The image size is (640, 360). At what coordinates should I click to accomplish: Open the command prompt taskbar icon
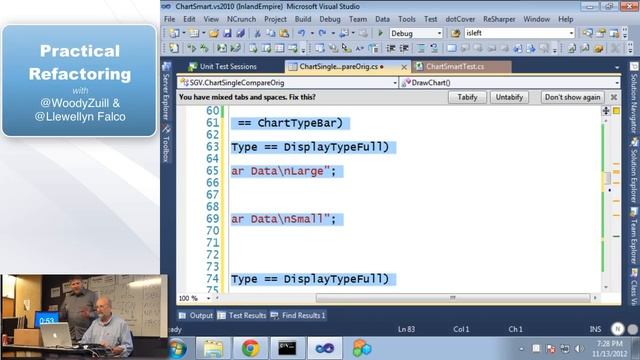287,348
